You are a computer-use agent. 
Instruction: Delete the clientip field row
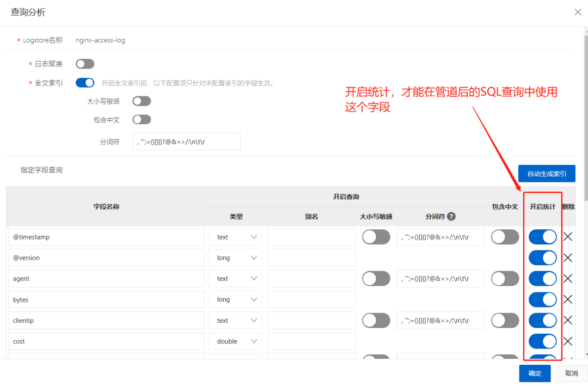click(568, 320)
